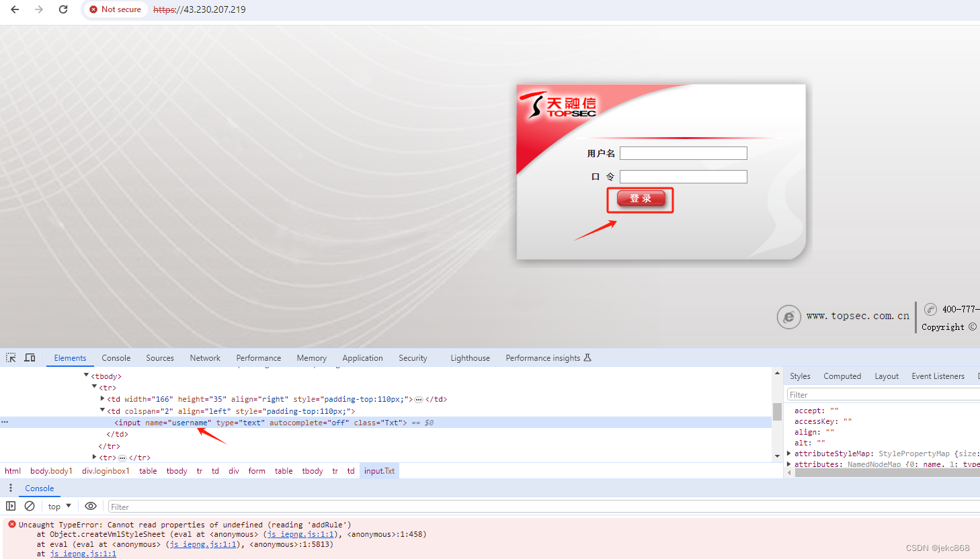
Task: Focus the properties Filter field
Action: point(884,395)
